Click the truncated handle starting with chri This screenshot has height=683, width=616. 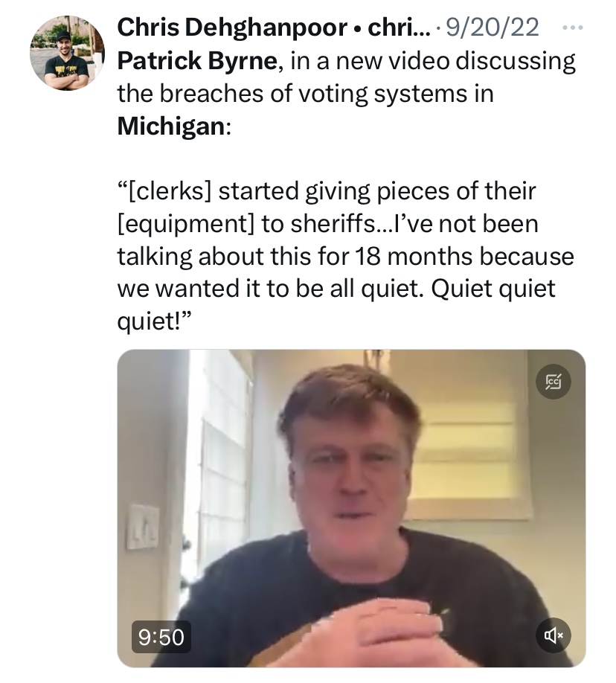[400, 28]
